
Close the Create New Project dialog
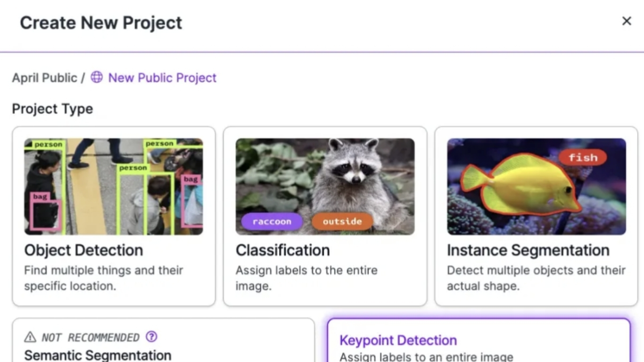(626, 21)
